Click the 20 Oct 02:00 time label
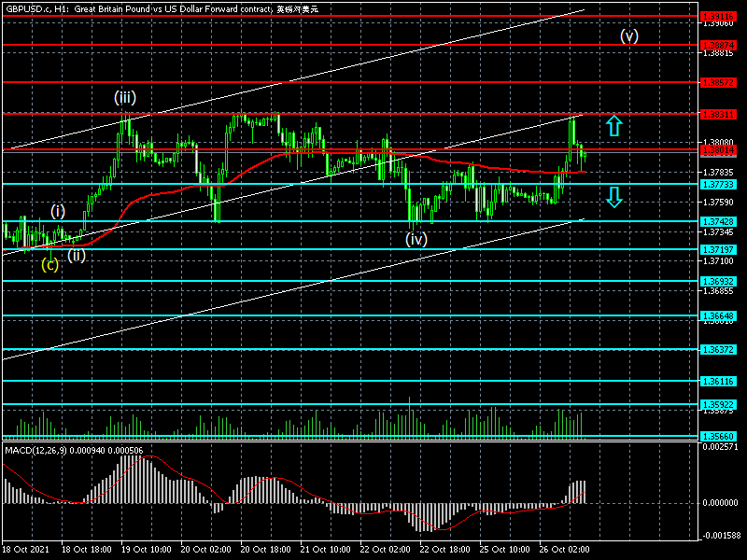Viewport: 747px width, 560px height. pos(206,549)
